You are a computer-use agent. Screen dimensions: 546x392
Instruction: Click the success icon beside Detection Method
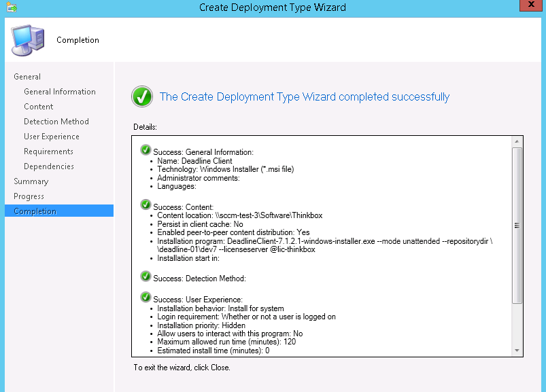(146, 277)
